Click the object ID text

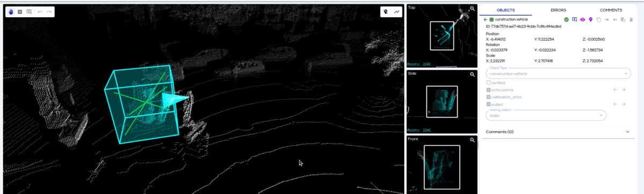[523, 26]
